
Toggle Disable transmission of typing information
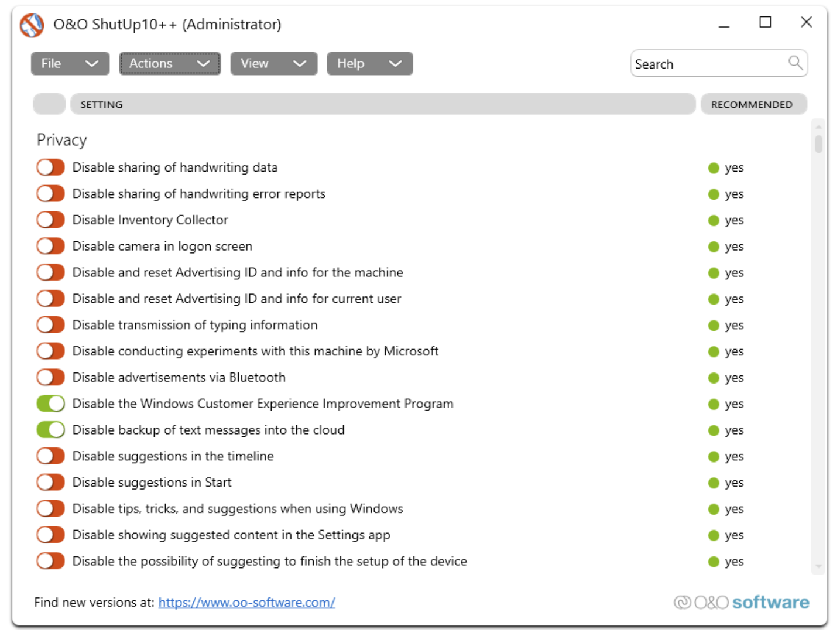pos(50,325)
